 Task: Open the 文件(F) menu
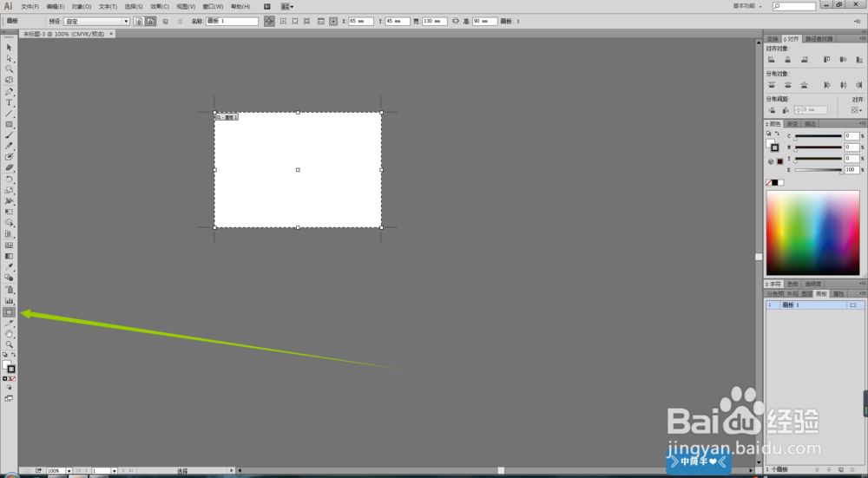coord(30,7)
